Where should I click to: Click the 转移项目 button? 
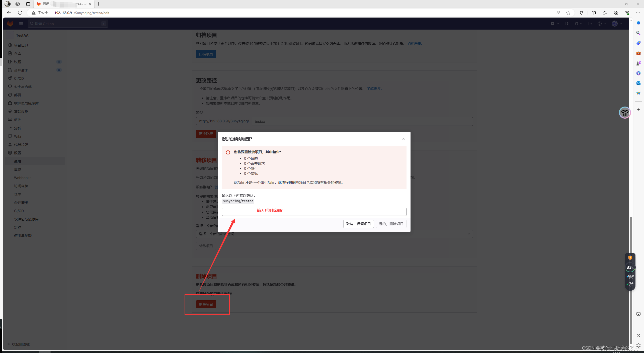coord(206,246)
